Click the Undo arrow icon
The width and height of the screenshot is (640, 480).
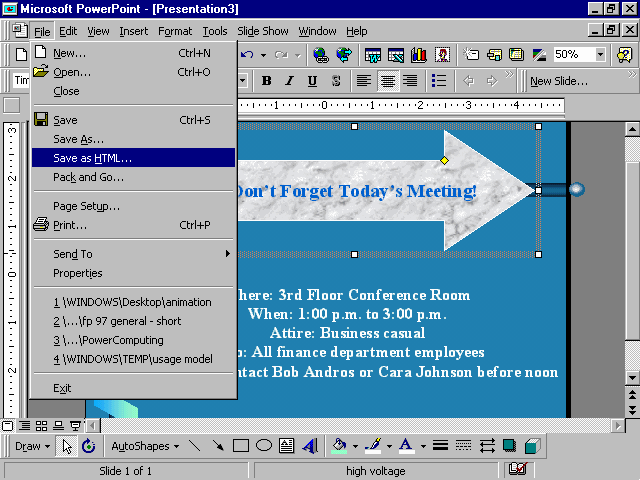(x=247, y=55)
